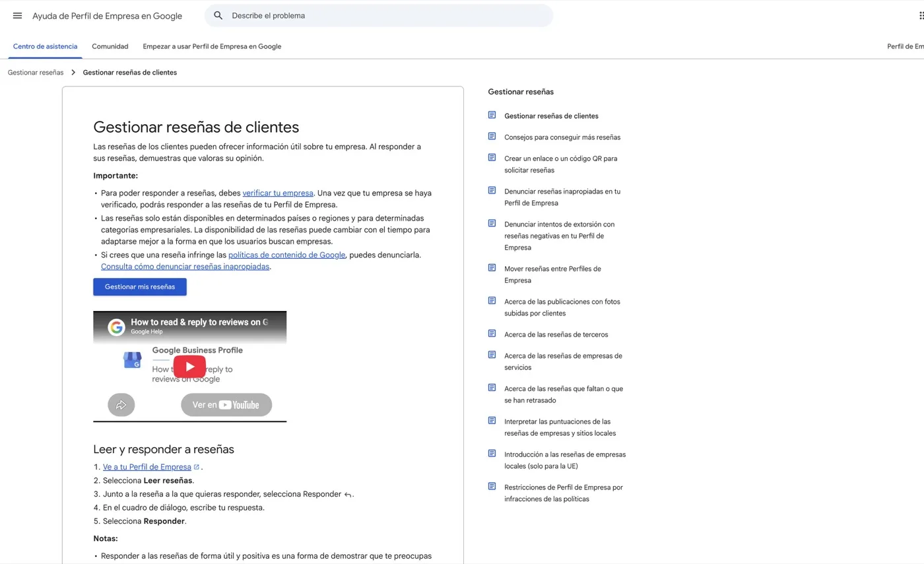Click the Gestionar mis reseñas button
Image resolution: width=924 pixels, height=564 pixels.
tap(140, 287)
